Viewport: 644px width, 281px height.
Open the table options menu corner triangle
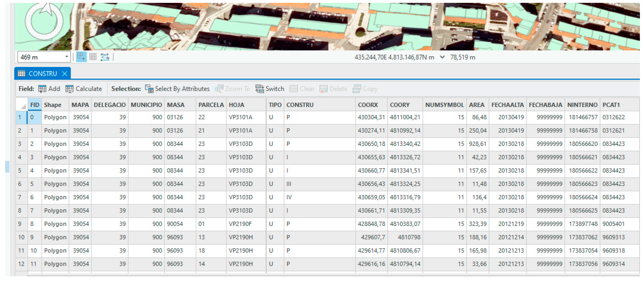click(x=23, y=106)
